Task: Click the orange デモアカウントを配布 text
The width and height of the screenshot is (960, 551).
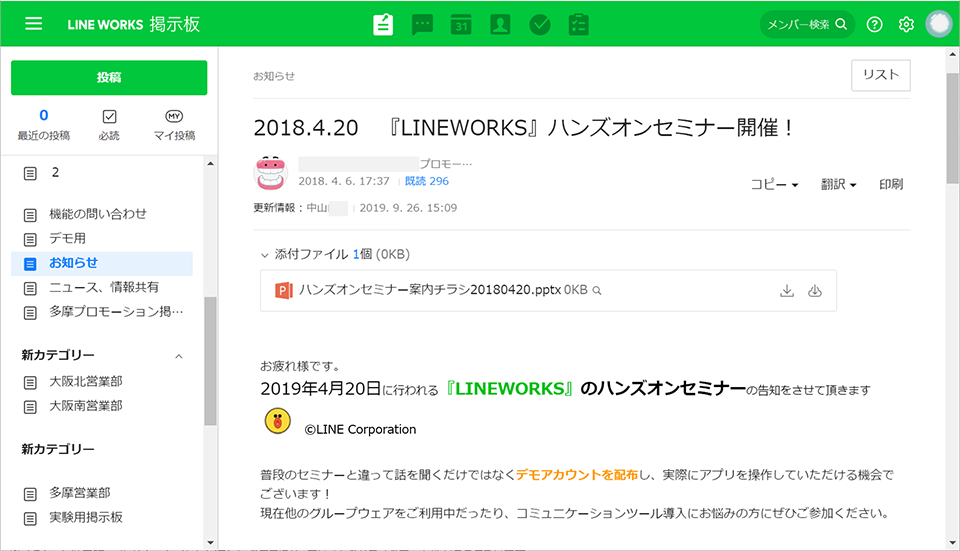Action: 577,474
